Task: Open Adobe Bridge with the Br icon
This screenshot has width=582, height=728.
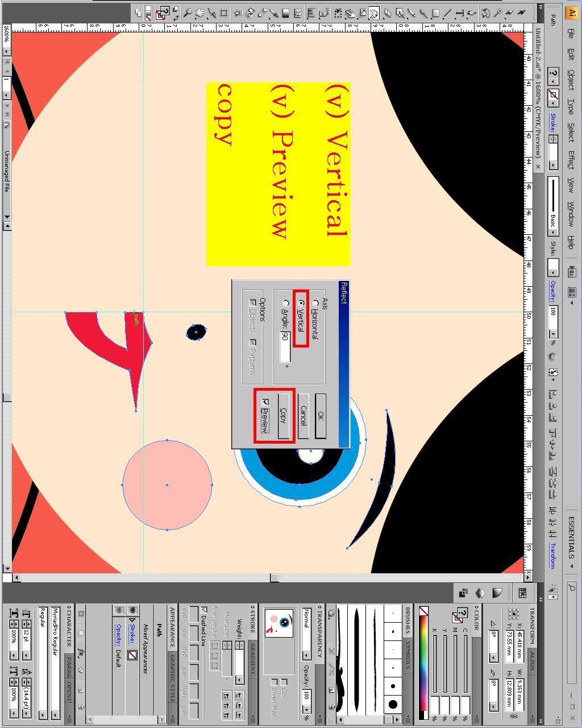Action: (x=572, y=272)
